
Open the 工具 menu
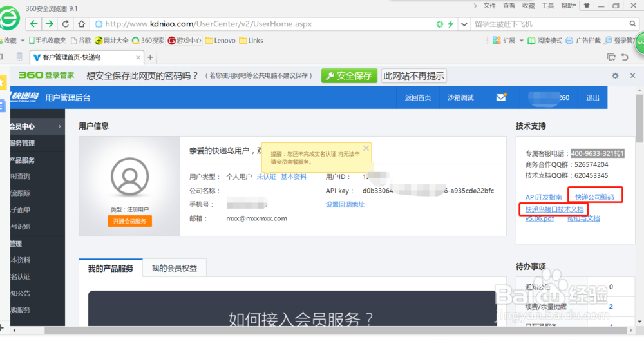(x=547, y=5)
